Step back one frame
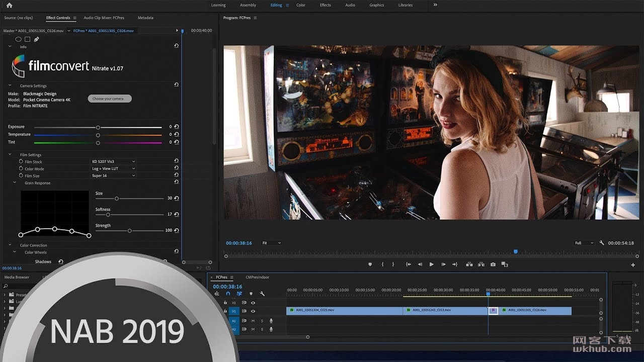This screenshot has height=362, width=644. click(420, 264)
